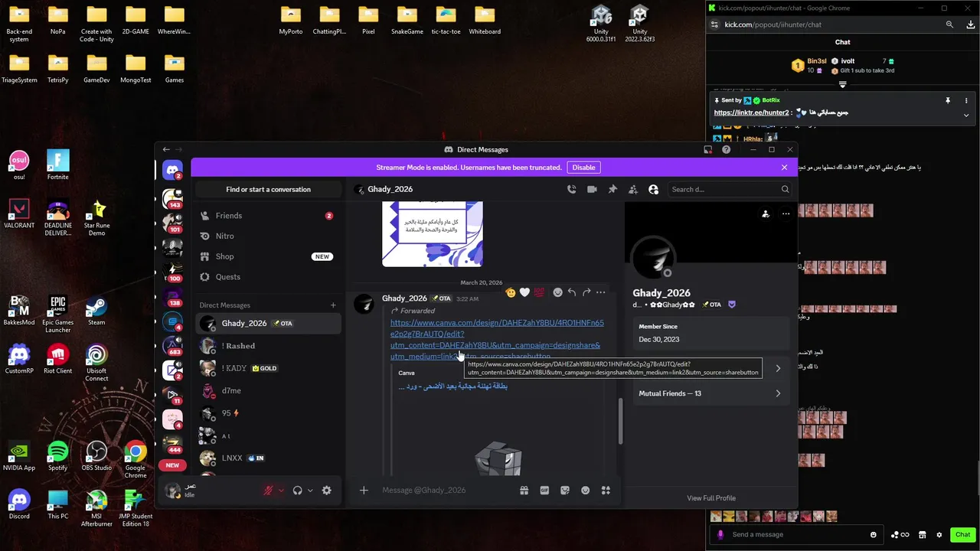Screen dimensions: 980x551
Task: Open linktr.ee/hunter2 link in Kick chat
Action: (x=751, y=112)
